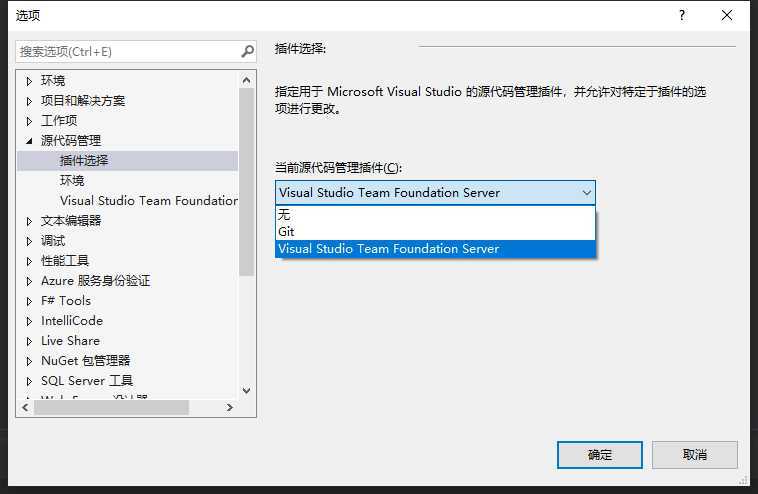
Task: Click the search magnifier icon
Action: pyautogui.click(x=248, y=51)
